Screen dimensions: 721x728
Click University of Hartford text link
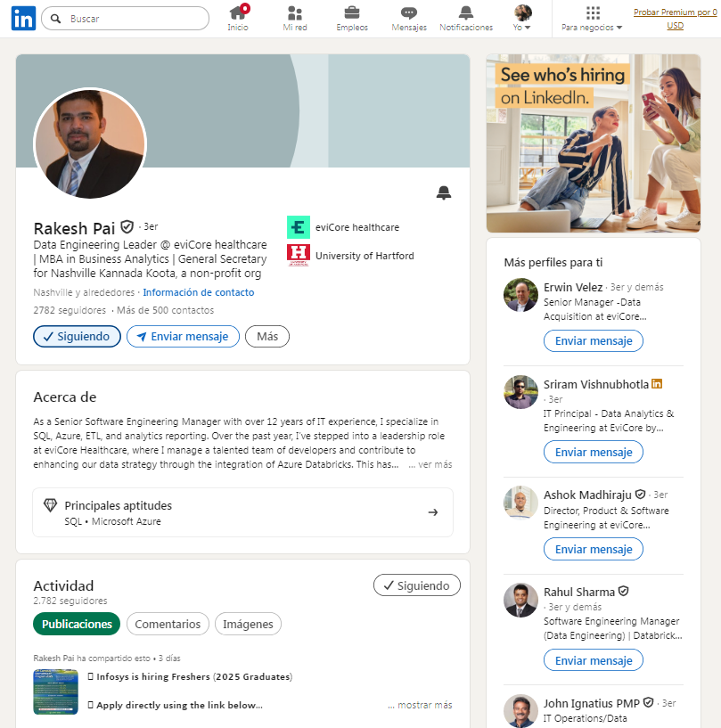365,256
